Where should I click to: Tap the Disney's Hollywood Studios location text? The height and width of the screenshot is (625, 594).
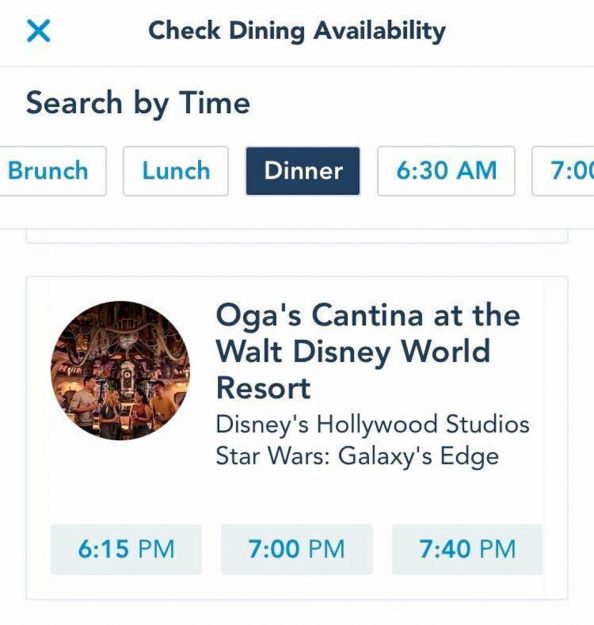[372, 424]
